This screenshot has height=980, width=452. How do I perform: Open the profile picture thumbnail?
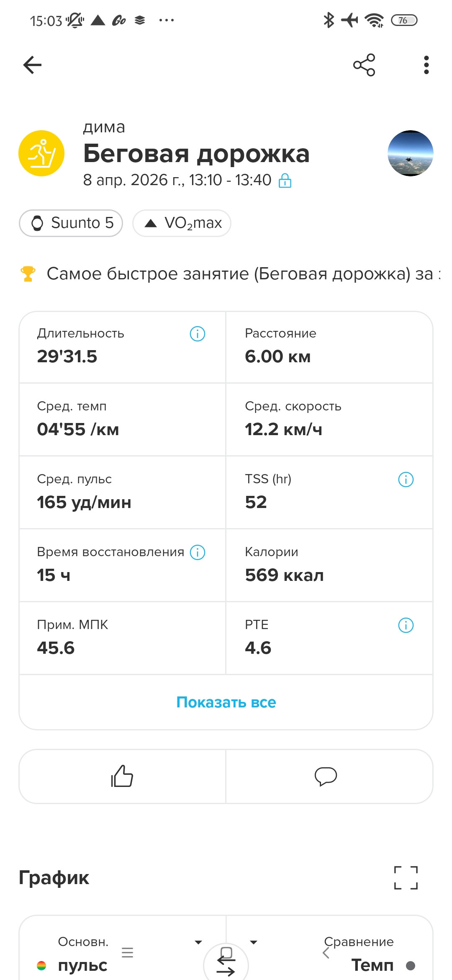pyautogui.click(x=410, y=153)
